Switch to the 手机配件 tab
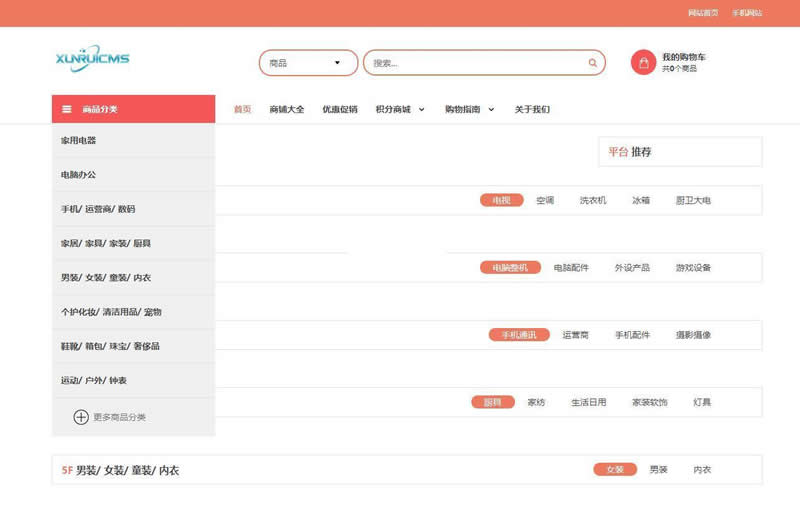This screenshot has height=524, width=800. pos(632,335)
